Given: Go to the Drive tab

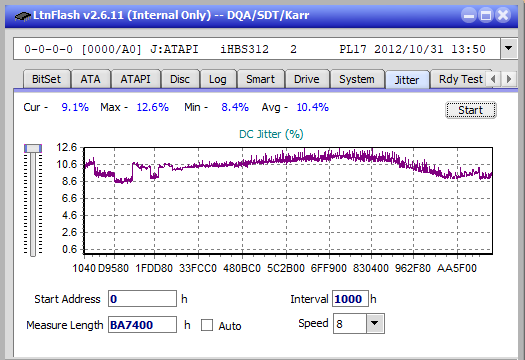Looking at the screenshot, I should coord(307,79).
